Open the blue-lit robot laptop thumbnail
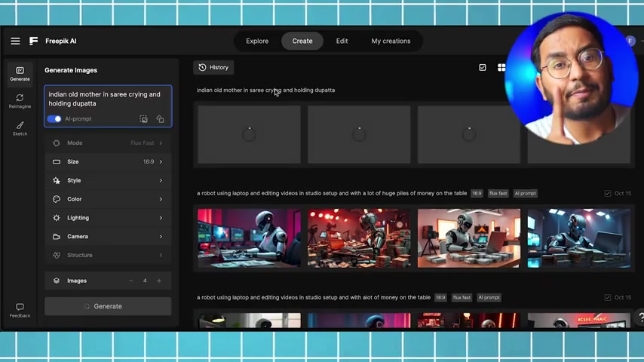Image resolution: width=644 pixels, height=362 pixels. point(579,238)
